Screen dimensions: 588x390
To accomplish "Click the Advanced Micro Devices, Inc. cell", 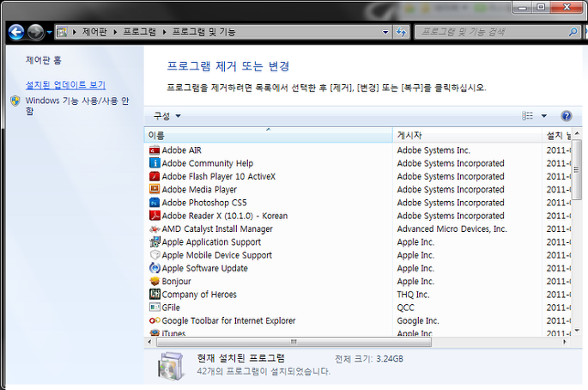I will tap(452, 229).
